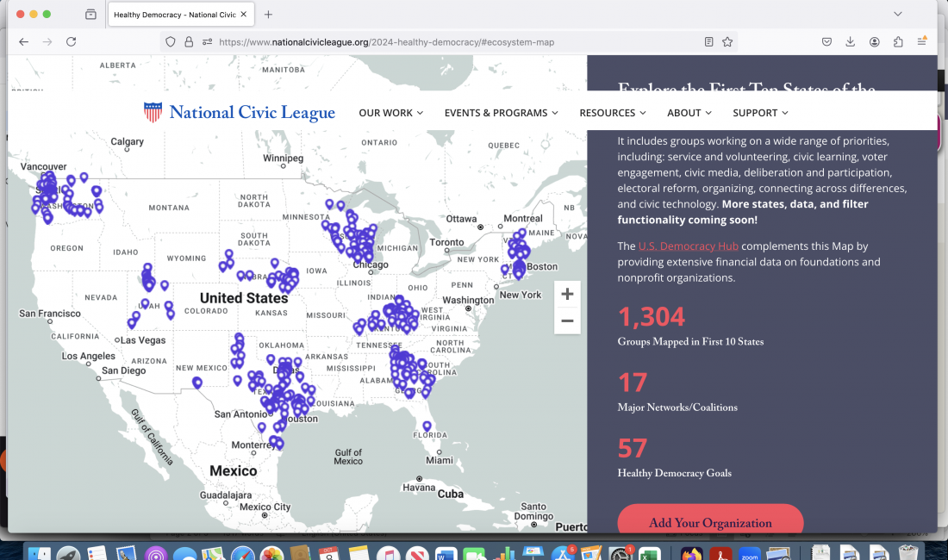This screenshot has width=948, height=560.
Task: Open the Firefox hamburger menu
Action: click(x=921, y=41)
